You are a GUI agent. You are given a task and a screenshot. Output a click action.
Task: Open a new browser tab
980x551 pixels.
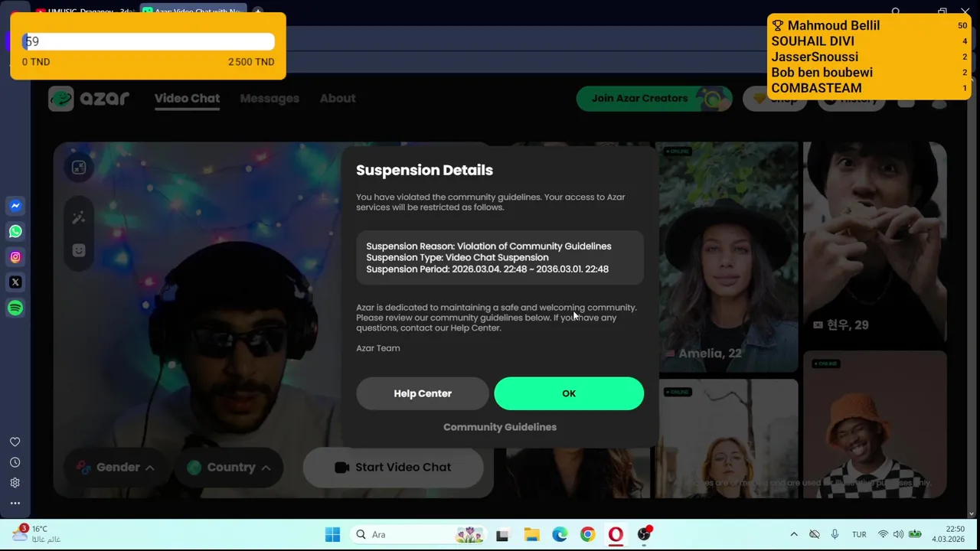coord(258,11)
